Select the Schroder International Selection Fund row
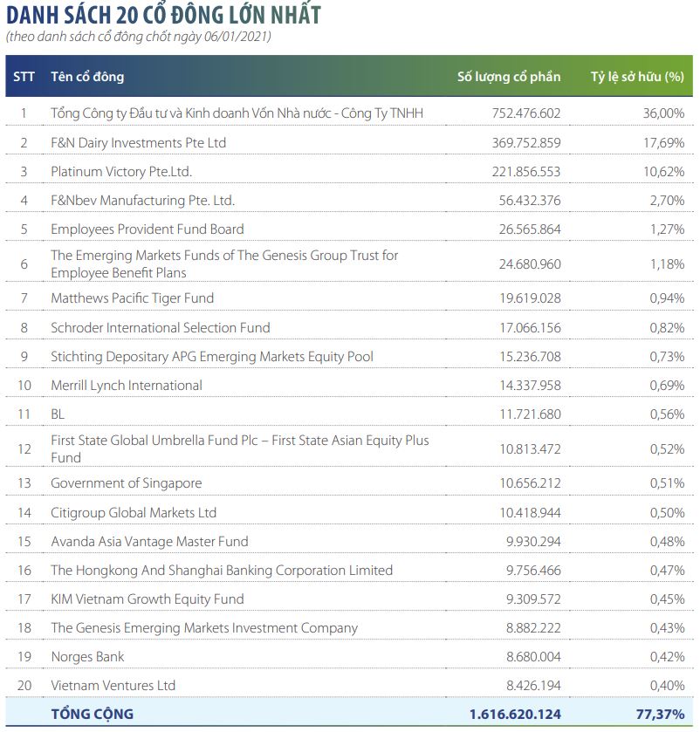The width and height of the screenshot is (700, 732). tap(161, 327)
